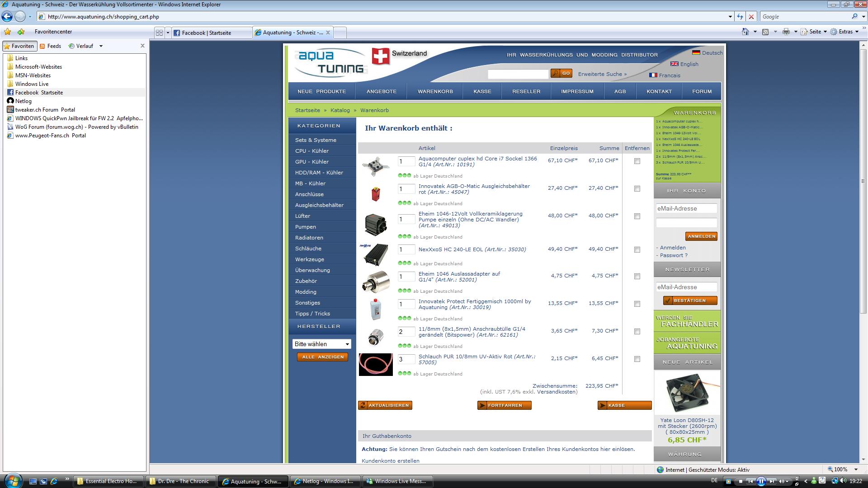Tick remove checkbox for NexXxoS HC 240-LE
868x488 pixels.
[637, 250]
